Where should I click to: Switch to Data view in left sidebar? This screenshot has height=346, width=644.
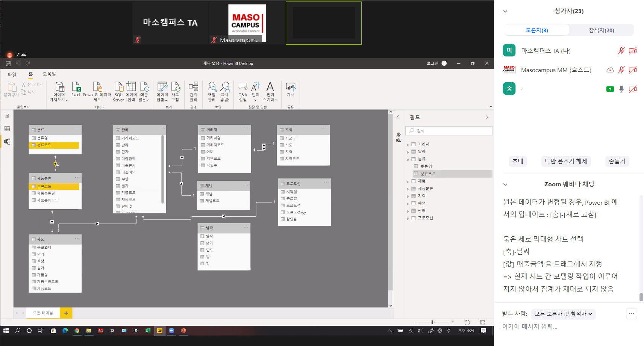[7, 129]
